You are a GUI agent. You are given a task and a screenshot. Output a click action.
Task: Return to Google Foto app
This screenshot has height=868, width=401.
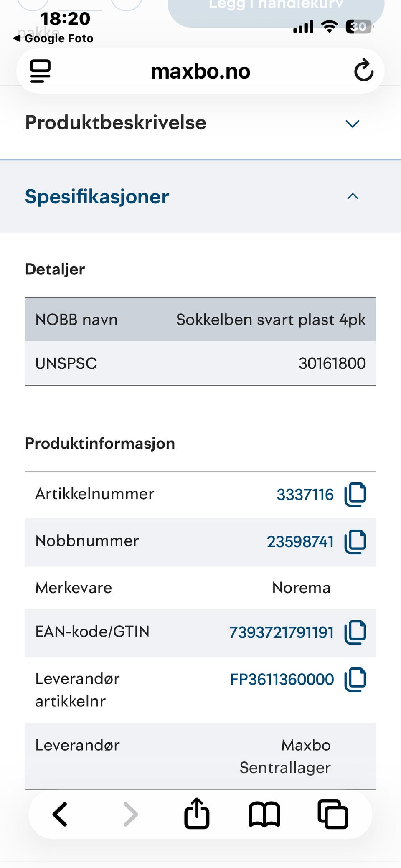point(53,38)
